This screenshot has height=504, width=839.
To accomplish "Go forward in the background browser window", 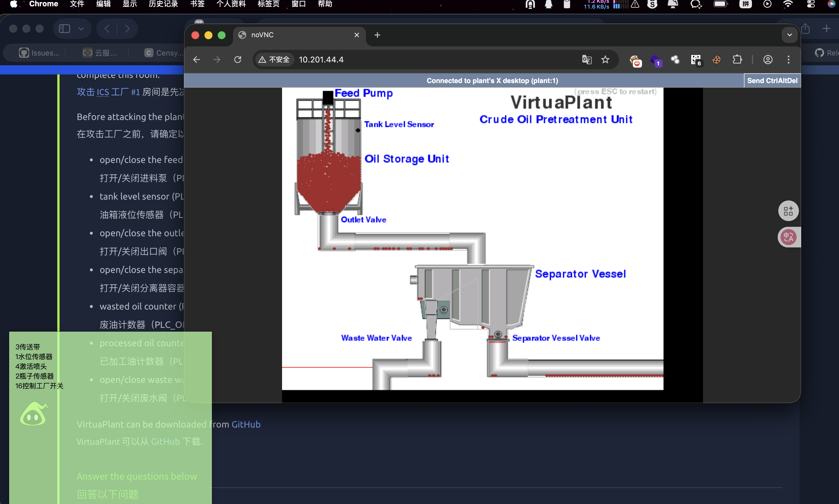I will [x=127, y=29].
